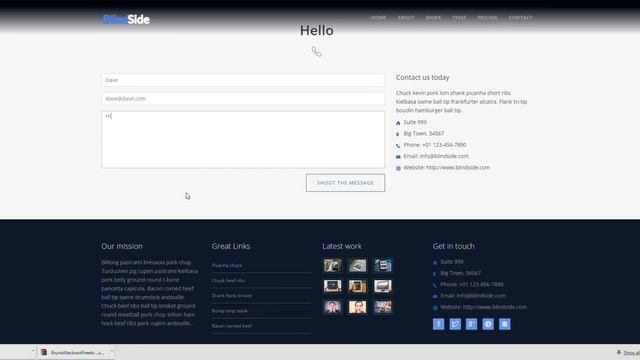The width and height of the screenshot is (640, 360).
Task: Focus the email field containing dave@dave.com
Action: pyautogui.click(x=243, y=98)
